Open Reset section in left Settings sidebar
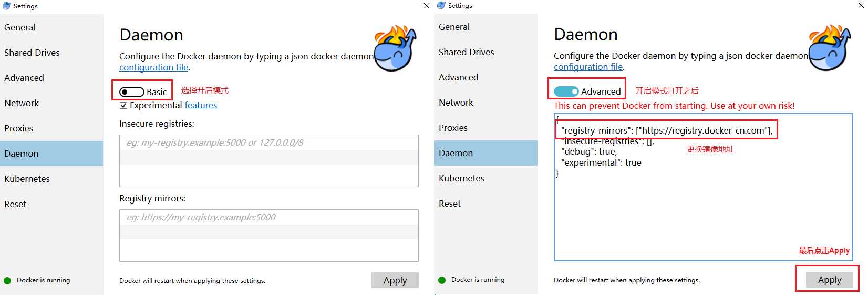The height and width of the screenshot is (295, 868). pos(51,204)
